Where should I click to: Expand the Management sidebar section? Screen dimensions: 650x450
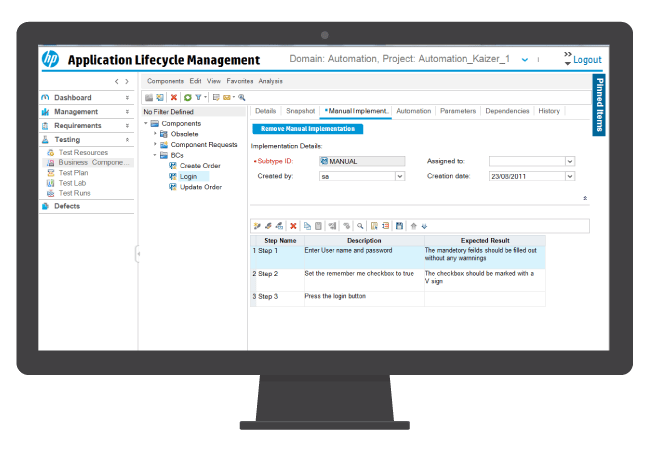coord(127,112)
